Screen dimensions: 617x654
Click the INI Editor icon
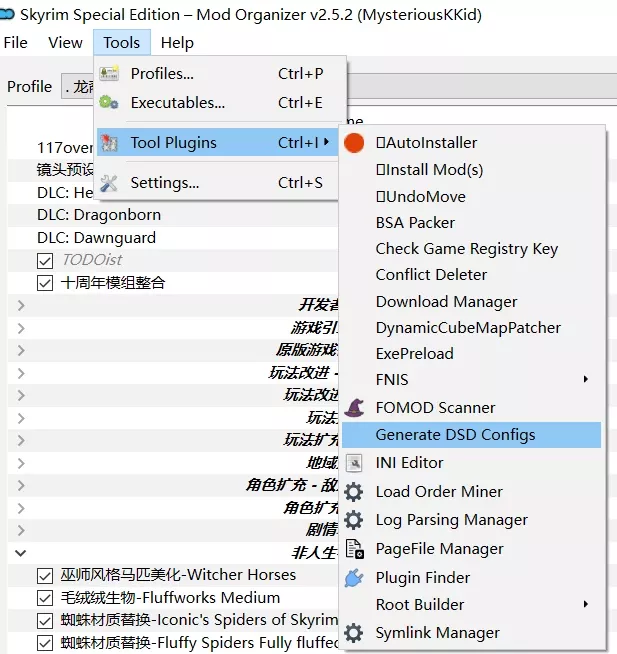[x=354, y=463]
